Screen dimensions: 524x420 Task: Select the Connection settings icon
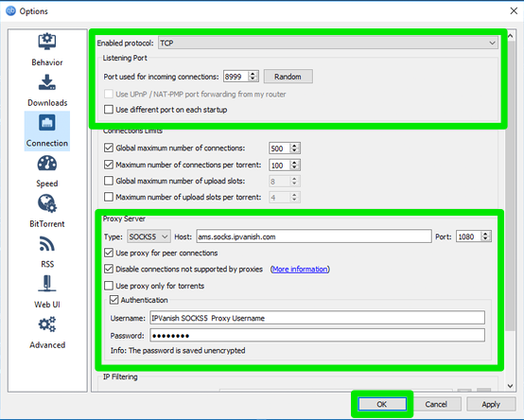46,123
